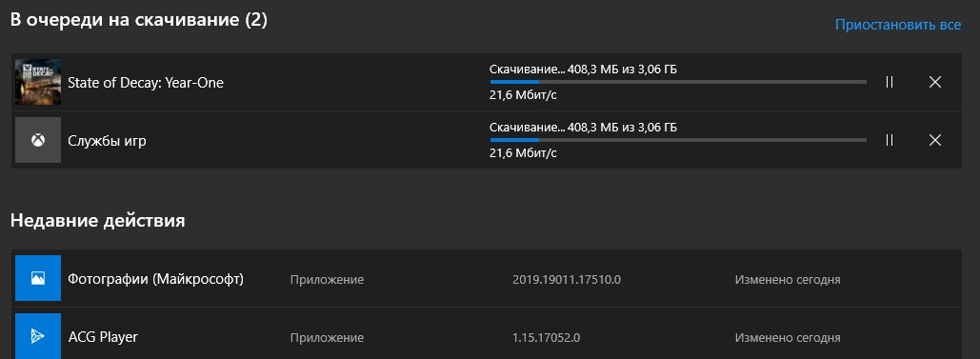Click the Недавние действия heading
The image size is (980, 359).
(97, 221)
